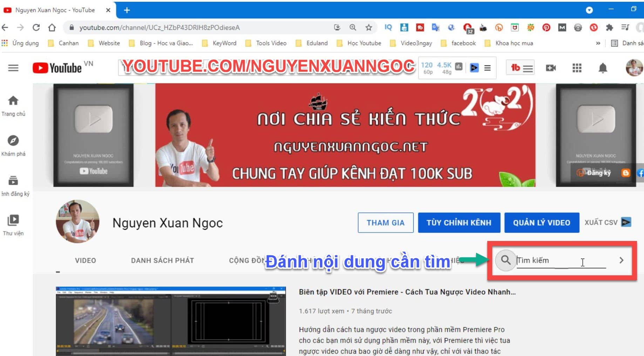
Task: Click the channel search magnifier icon
Action: [x=506, y=260]
